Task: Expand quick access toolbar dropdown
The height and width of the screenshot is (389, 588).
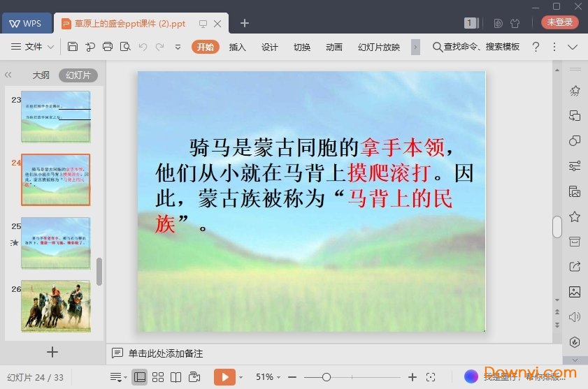Action: pyautogui.click(x=178, y=47)
